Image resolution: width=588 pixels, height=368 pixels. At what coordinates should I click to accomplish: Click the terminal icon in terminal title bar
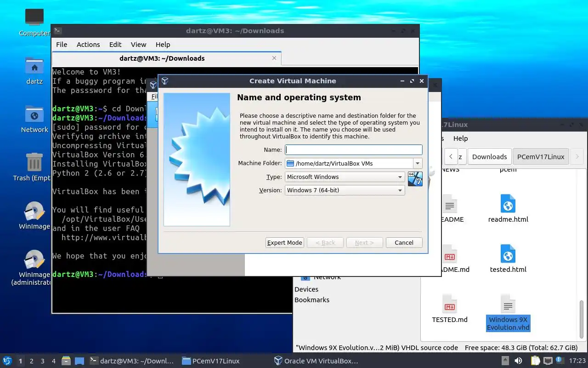pyautogui.click(x=57, y=31)
